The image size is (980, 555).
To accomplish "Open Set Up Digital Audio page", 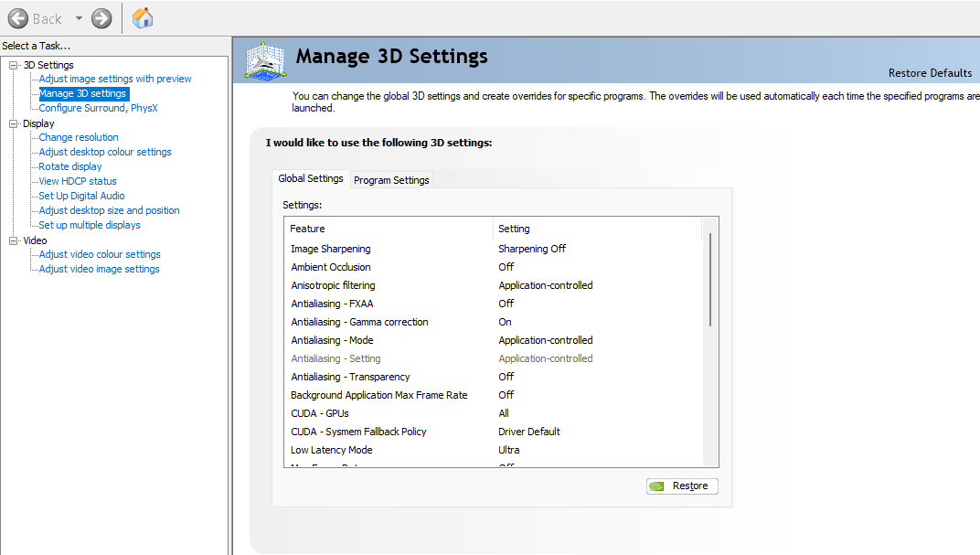I will (82, 196).
